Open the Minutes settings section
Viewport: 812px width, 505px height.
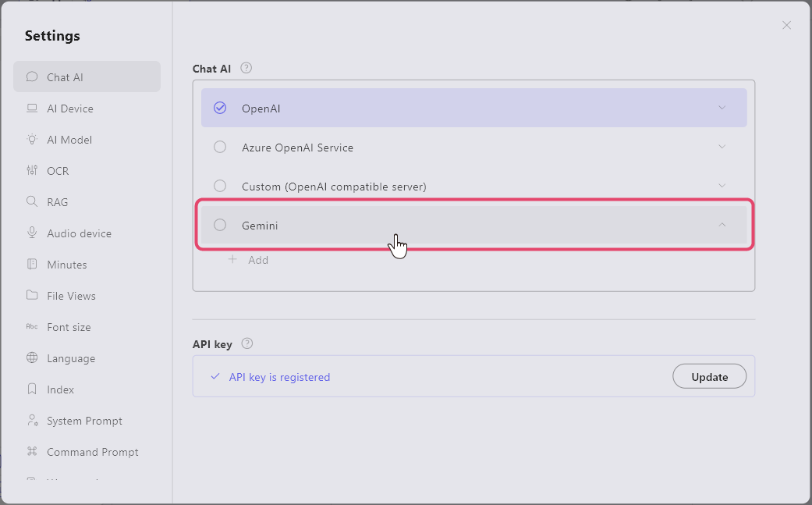click(66, 265)
